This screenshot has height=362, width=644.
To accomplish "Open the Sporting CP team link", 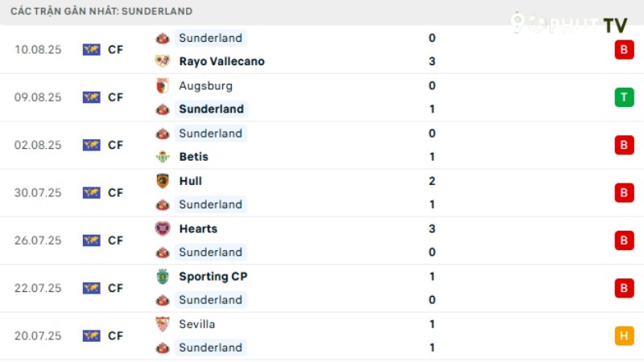I will pyautogui.click(x=213, y=276).
